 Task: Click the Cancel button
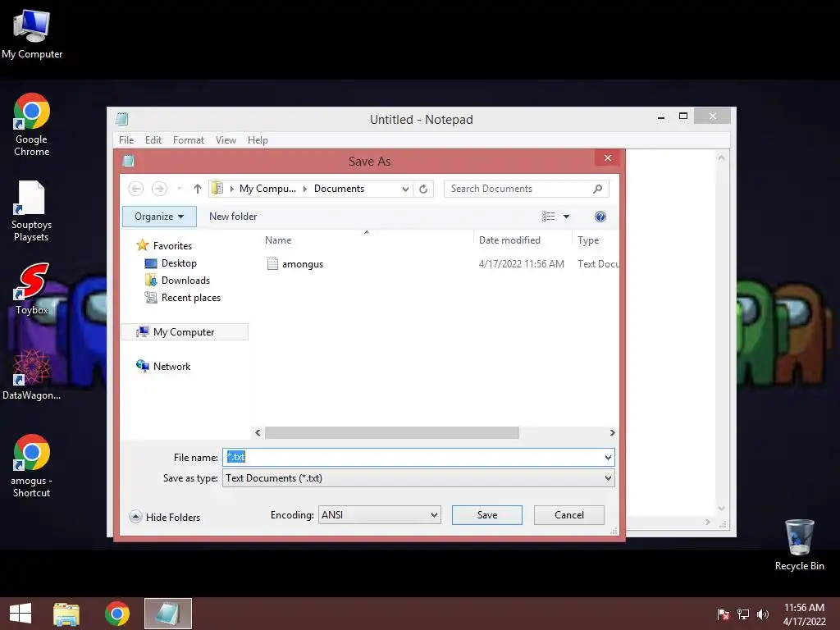click(x=569, y=515)
